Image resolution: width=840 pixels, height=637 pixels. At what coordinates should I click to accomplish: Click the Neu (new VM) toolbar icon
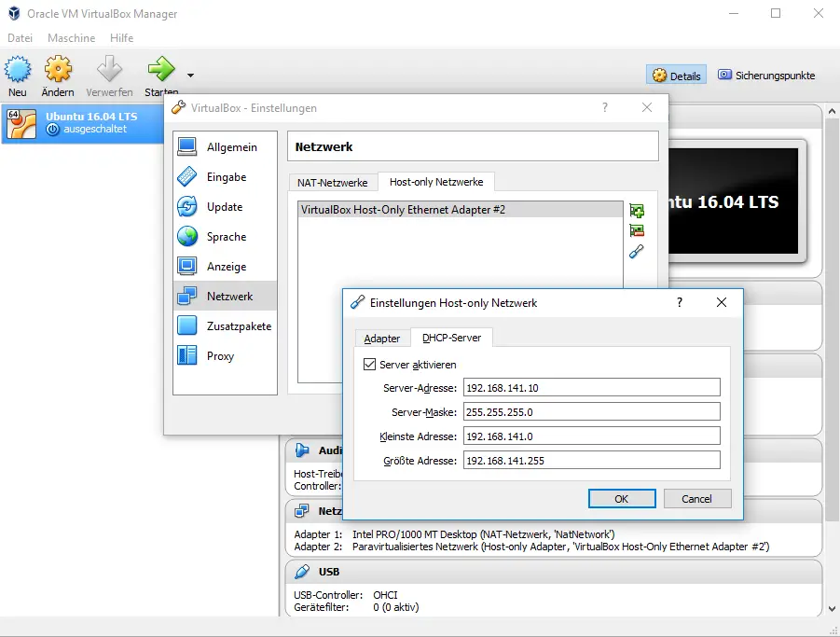[18, 69]
